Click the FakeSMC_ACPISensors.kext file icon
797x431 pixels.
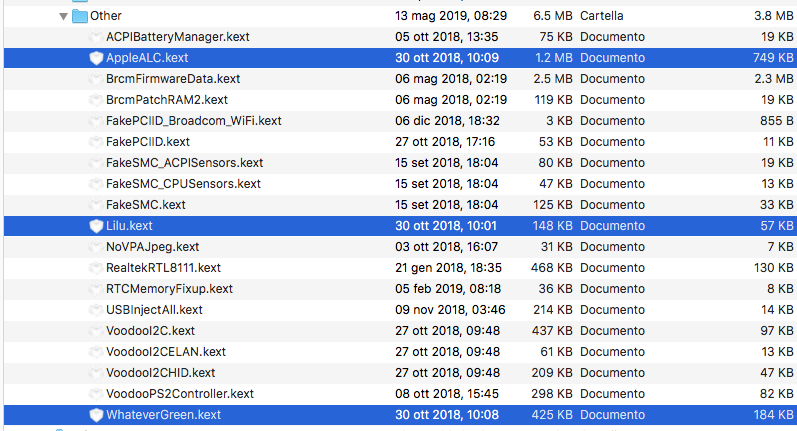click(96, 163)
